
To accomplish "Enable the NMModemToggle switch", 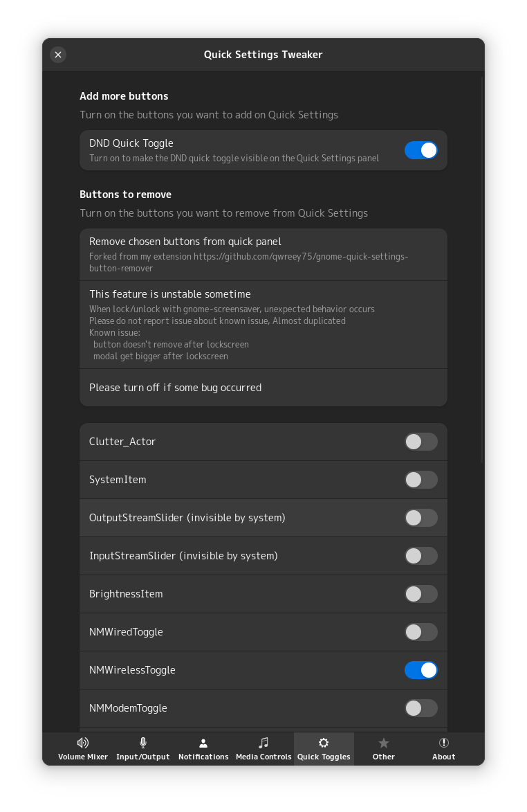I will pyautogui.click(x=420, y=708).
